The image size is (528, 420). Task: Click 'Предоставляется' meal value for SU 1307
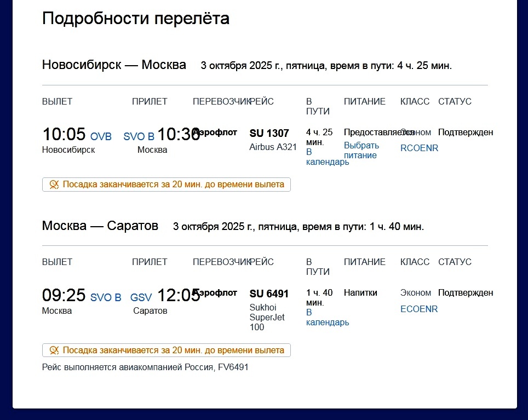pyautogui.click(x=378, y=133)
